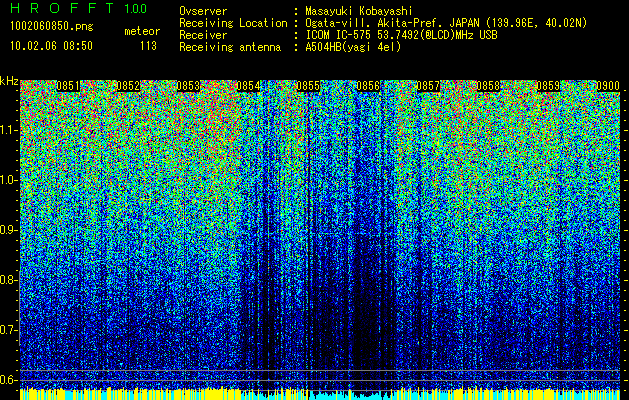Image resolution: width=629 pixels, height=400 pixels.
Task: Click the 0854 time marker
Action: tap(248, 86)
